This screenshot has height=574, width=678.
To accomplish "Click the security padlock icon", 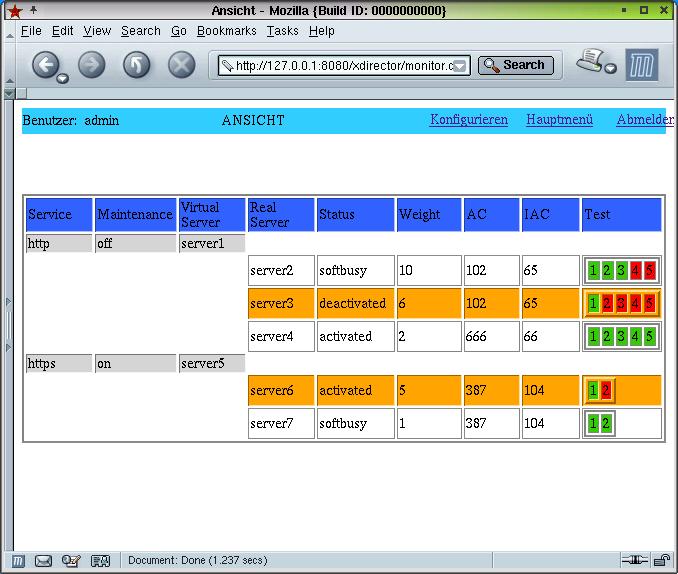I will [662, 561].
